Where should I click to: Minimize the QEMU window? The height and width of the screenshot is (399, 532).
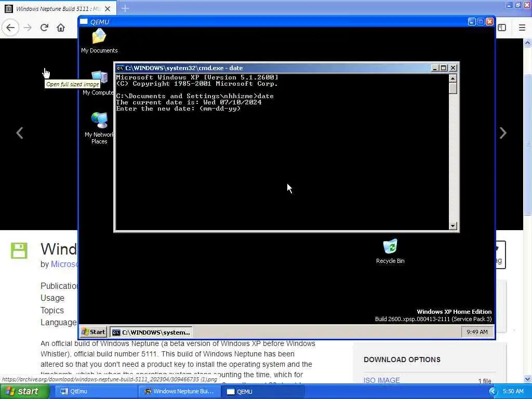(x=472, y=22)
